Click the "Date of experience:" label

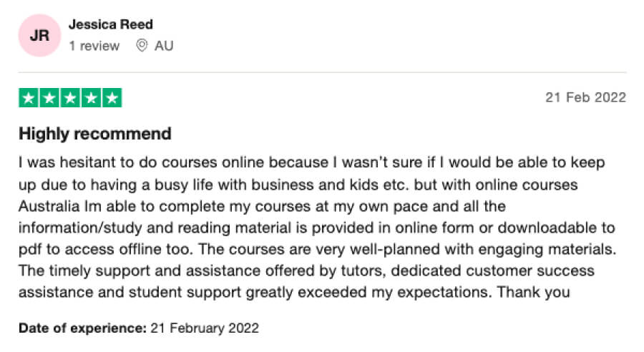click(x=82, y=328)
